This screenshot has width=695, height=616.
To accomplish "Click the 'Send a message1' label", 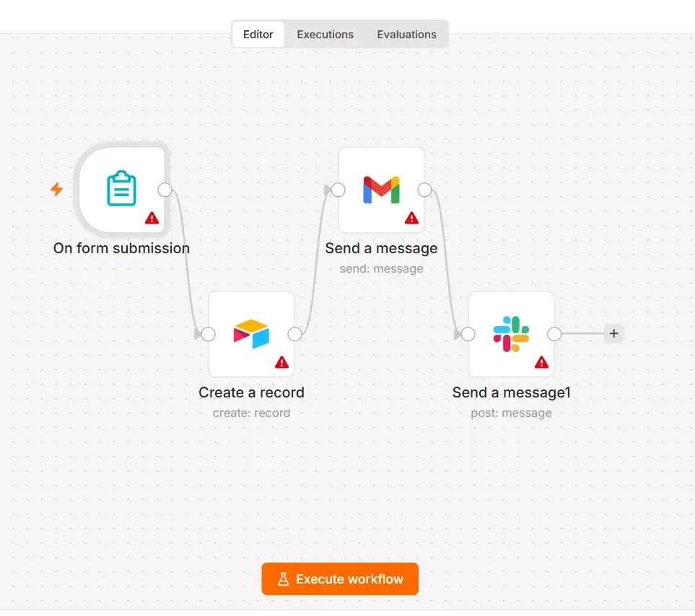I will tap(511, 392).
